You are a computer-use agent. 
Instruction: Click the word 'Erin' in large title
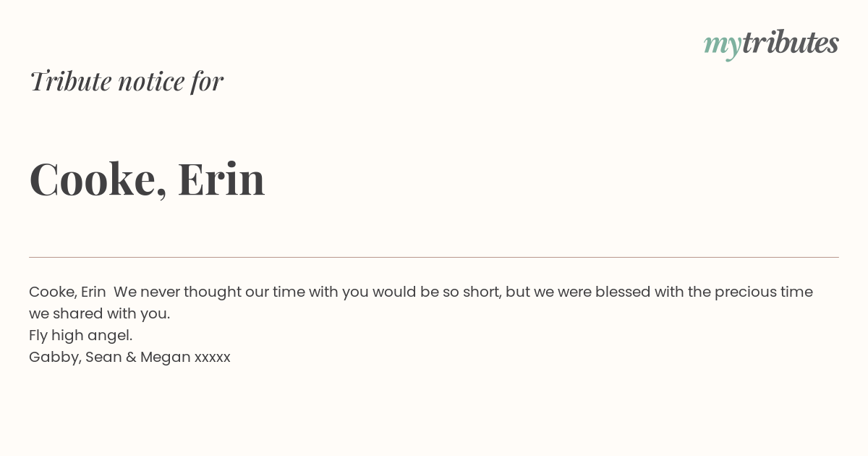[221, 178]
